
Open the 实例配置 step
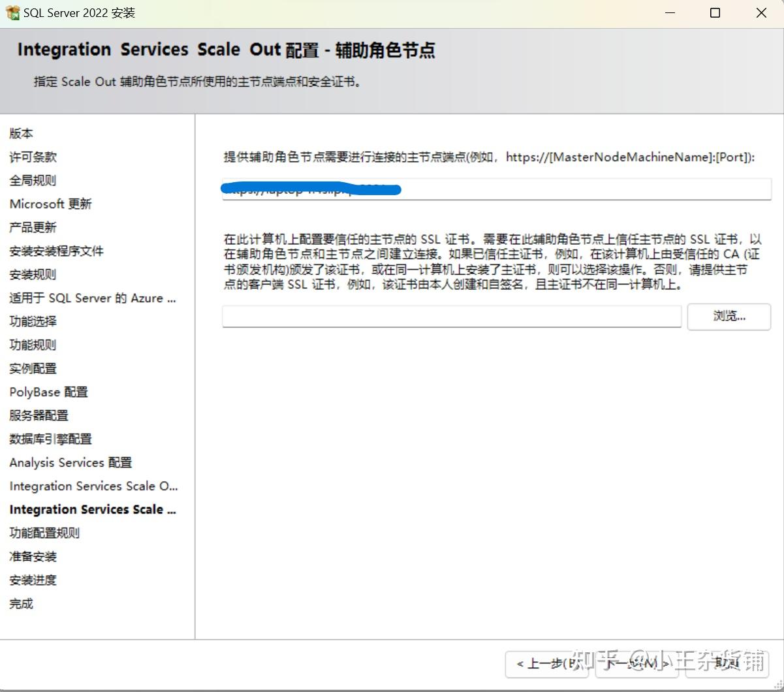coord(33,368)
